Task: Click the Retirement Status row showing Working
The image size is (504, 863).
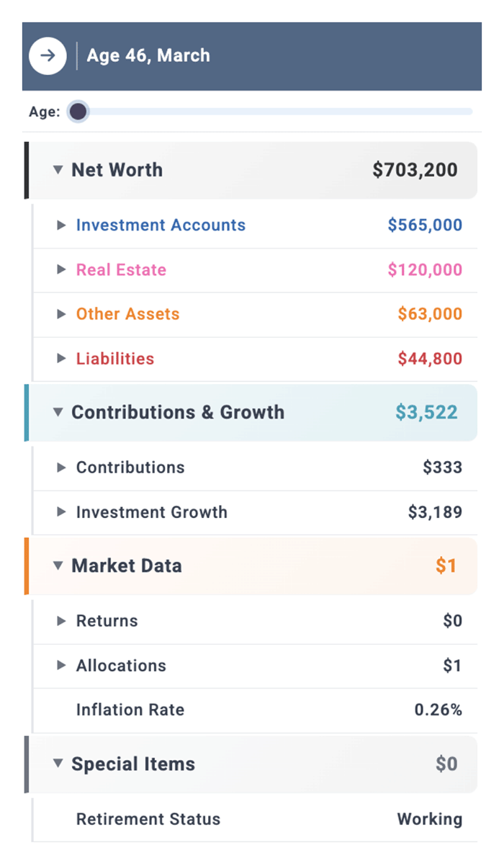Action: [x=252, y=819]
